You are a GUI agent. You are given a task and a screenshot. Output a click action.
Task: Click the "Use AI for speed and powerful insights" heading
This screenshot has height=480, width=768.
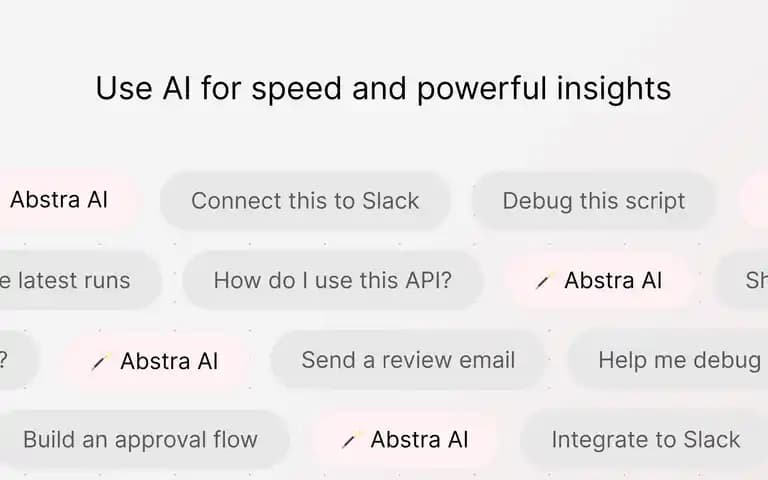(x=384, y=88)
